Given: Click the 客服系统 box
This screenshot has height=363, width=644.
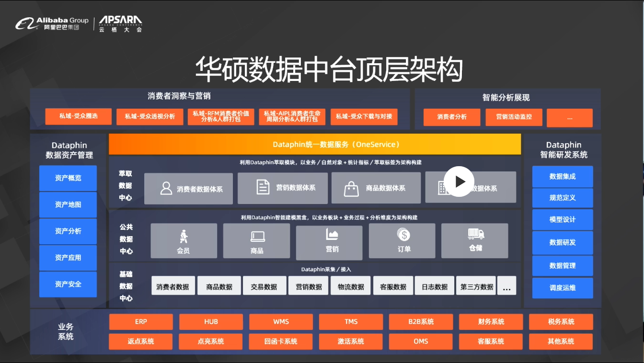Looking at the screenshot, I should pyautogui.click(x=491, y=341).
